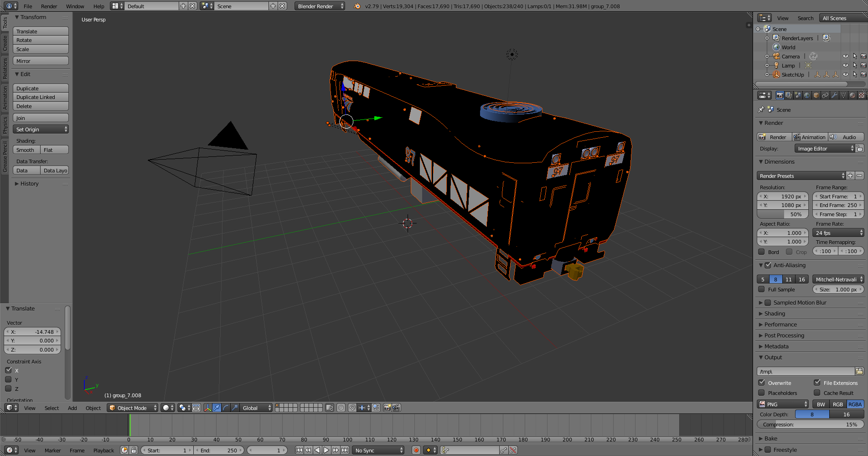Open the Global orientation dropdown

(x=257, y=408)
